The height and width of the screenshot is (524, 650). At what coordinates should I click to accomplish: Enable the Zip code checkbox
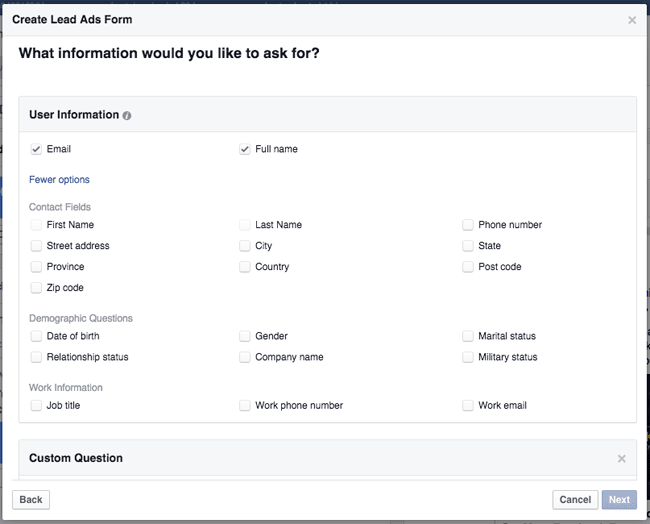(36, 288)
